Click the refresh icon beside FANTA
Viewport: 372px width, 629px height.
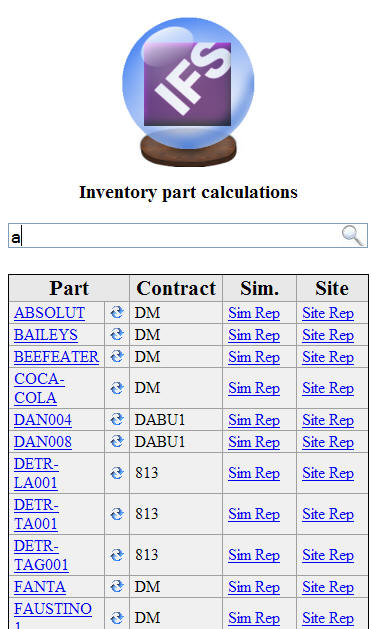pos(117,586)
